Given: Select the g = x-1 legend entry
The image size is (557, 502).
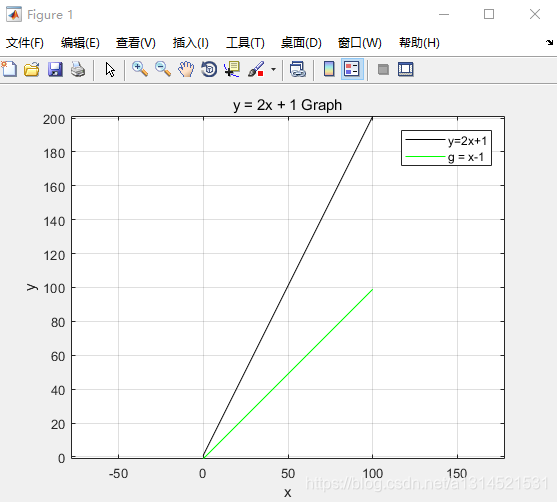Looking at the screenshot, I should [445, 157].
